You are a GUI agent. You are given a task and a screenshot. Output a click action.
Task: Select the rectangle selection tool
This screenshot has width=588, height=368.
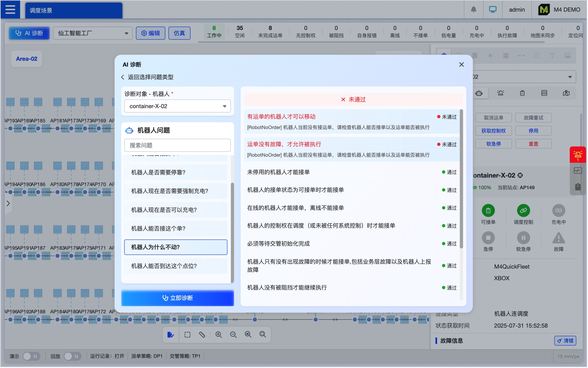click(x=188, y=335)
